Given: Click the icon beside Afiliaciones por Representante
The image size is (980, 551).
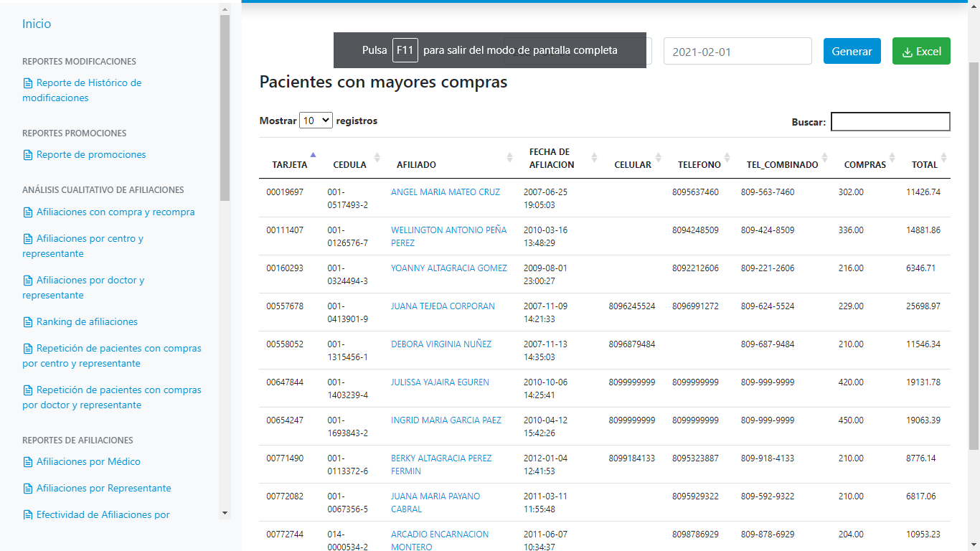Looking at the screenshot, I should 28,489.
